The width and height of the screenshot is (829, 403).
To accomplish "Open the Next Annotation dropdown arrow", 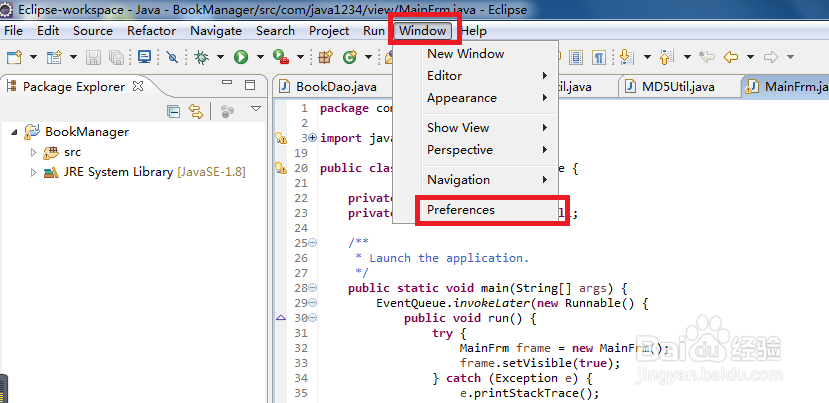I will (x=647, y=57).
